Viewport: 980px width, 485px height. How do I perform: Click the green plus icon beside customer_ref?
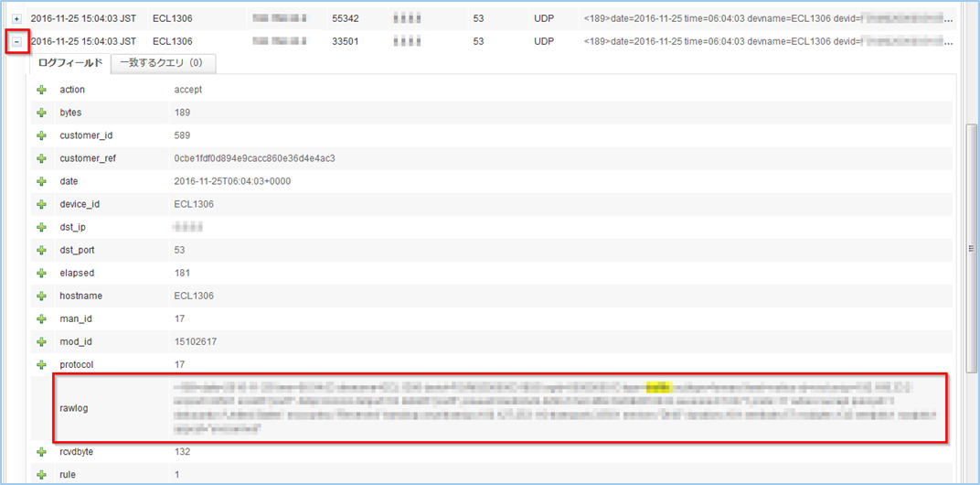[42, 158]
